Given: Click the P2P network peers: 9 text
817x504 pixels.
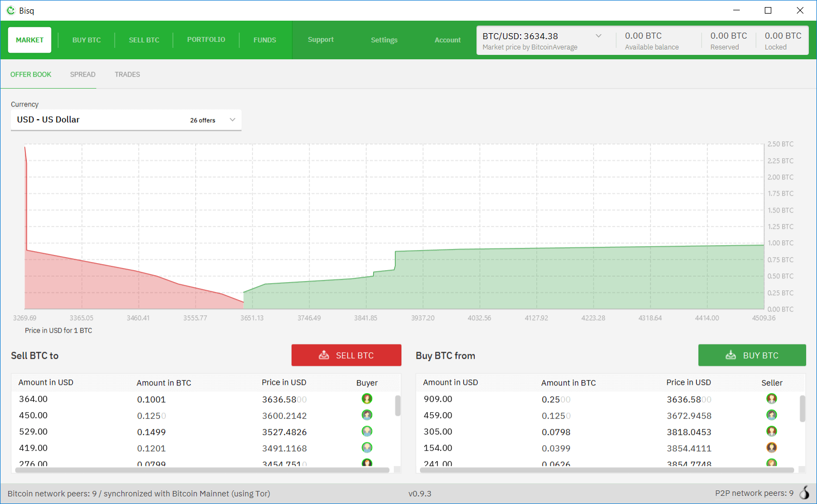Looking at the screenshot, I should (754, 493).
